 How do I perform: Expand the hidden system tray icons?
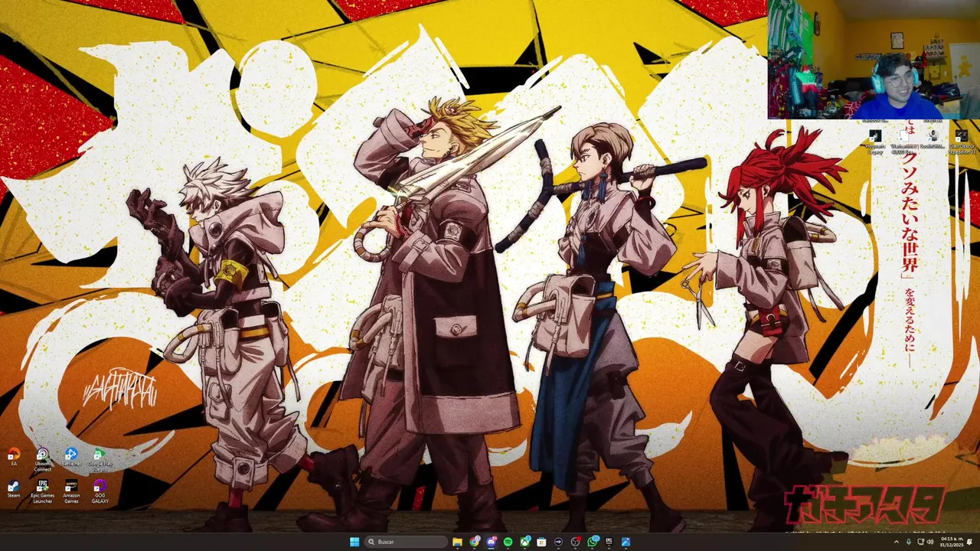point(897,542)
